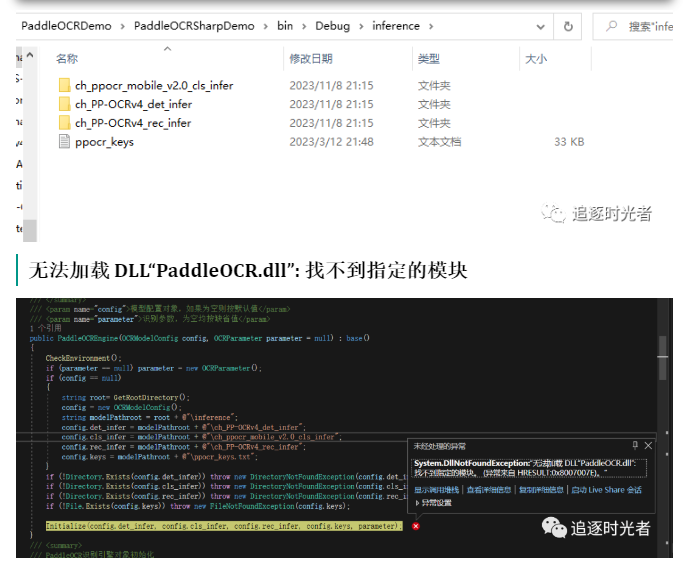
Task: Open the ch_ppocr_mobile_v2.0_cls_infer folder icon
Action: (64, 85)
